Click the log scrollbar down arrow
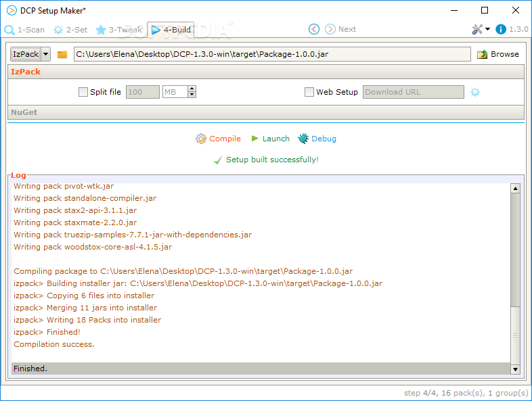The image size is (532, 401). click(x=515, y=369)
